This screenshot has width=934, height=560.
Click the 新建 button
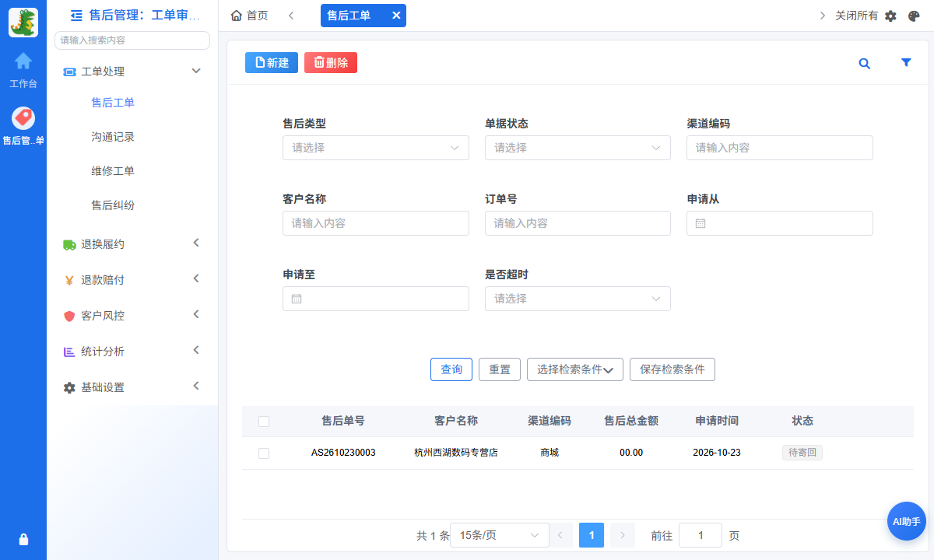tap(272, 63)
